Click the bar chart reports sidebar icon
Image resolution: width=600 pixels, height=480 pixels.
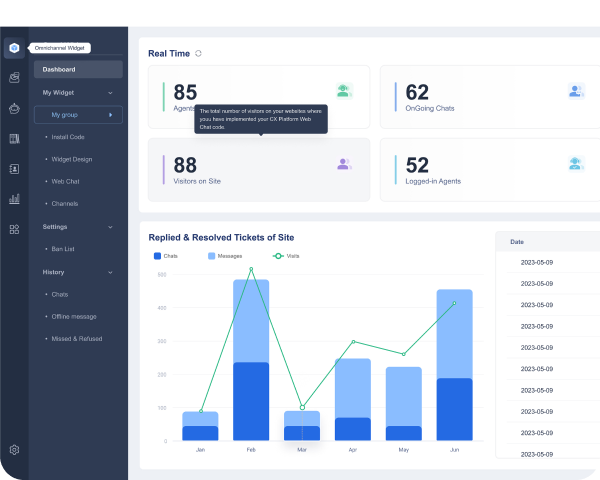click(14, 199)
